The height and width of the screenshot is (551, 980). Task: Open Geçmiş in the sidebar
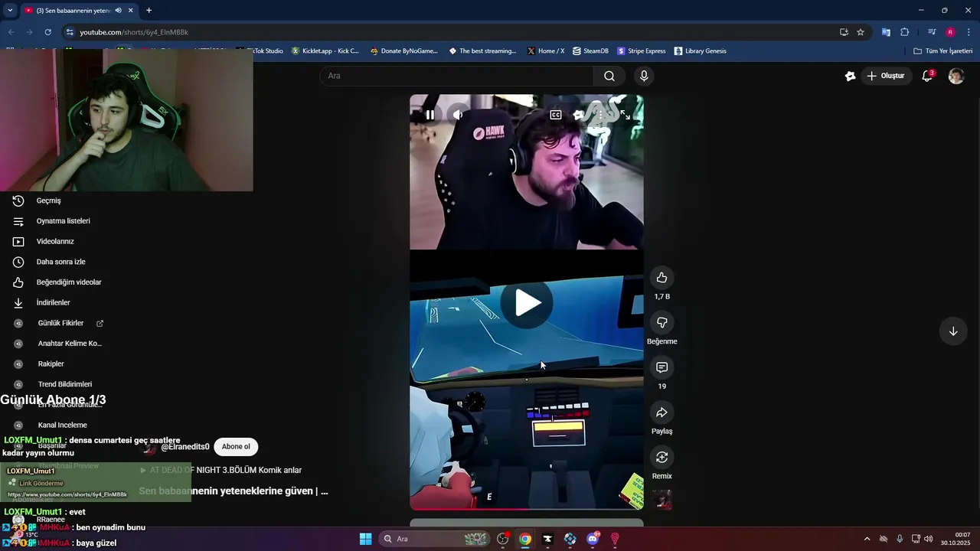(x=49, y=201)
